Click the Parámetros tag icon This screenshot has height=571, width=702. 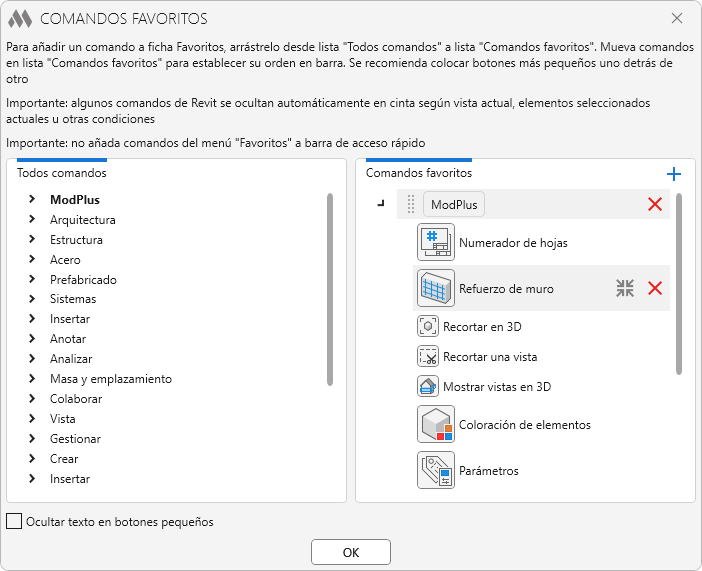click(x=436, y=470)
